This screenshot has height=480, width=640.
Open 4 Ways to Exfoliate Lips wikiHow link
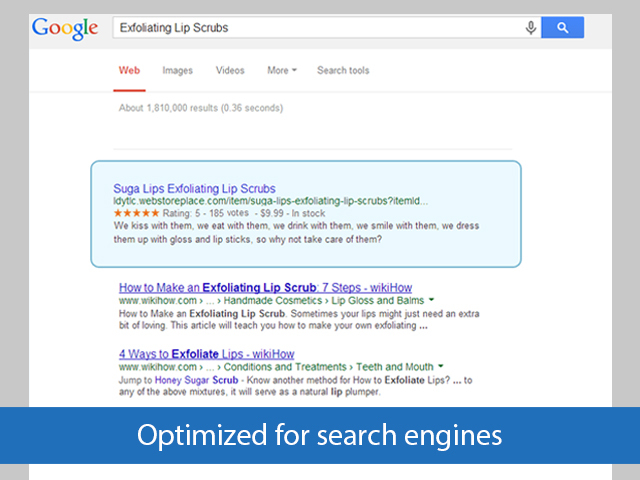tap(207, 354)
